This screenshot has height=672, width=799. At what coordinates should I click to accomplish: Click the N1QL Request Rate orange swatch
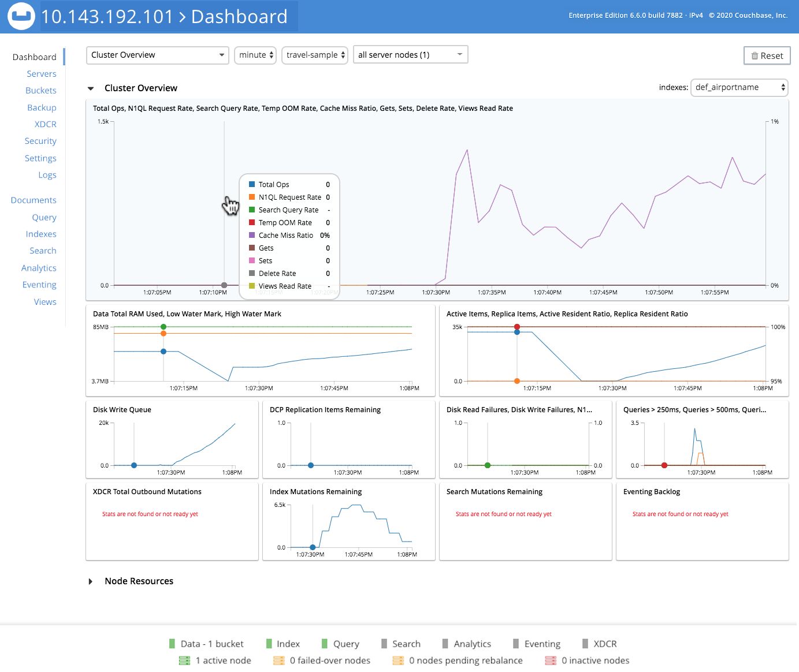coord(252,197)
